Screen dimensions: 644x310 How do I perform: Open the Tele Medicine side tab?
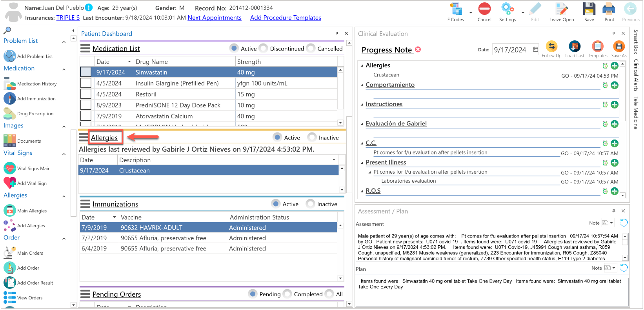[x=636, y=113]
